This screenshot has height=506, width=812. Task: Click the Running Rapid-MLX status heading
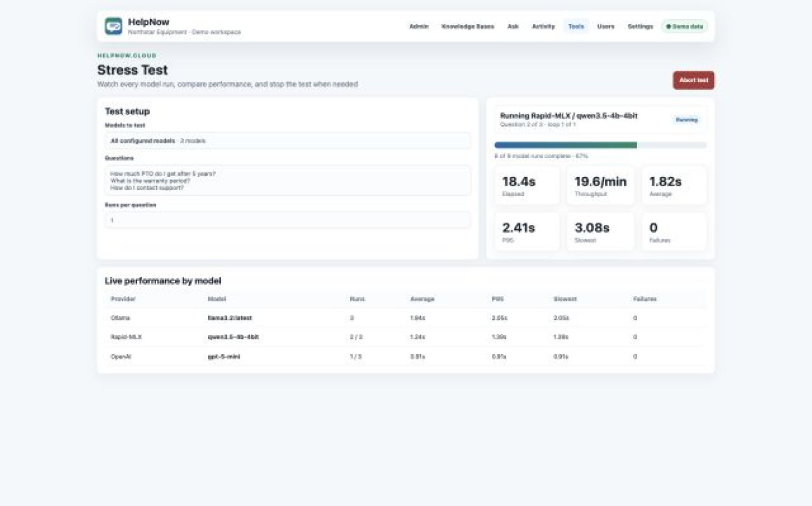[x=569, y=116]
